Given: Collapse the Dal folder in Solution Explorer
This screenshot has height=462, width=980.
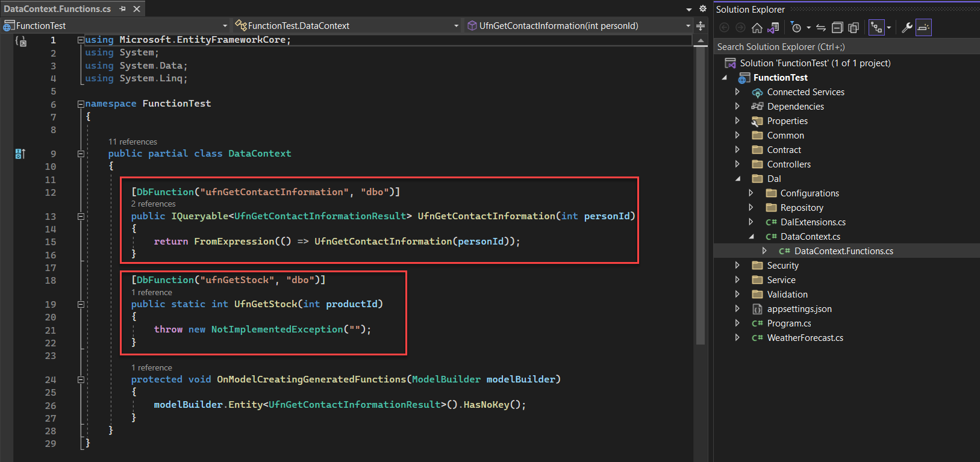Looking at the screenshot, I should (x=738, y=179).
